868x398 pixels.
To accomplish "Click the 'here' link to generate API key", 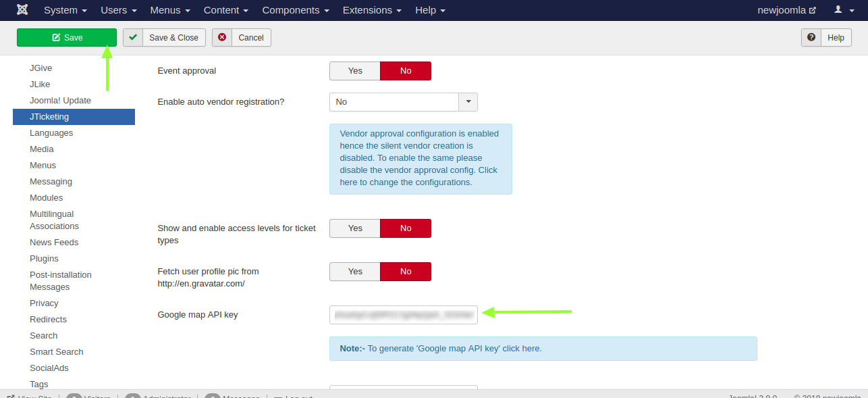I will pos(531,349).
